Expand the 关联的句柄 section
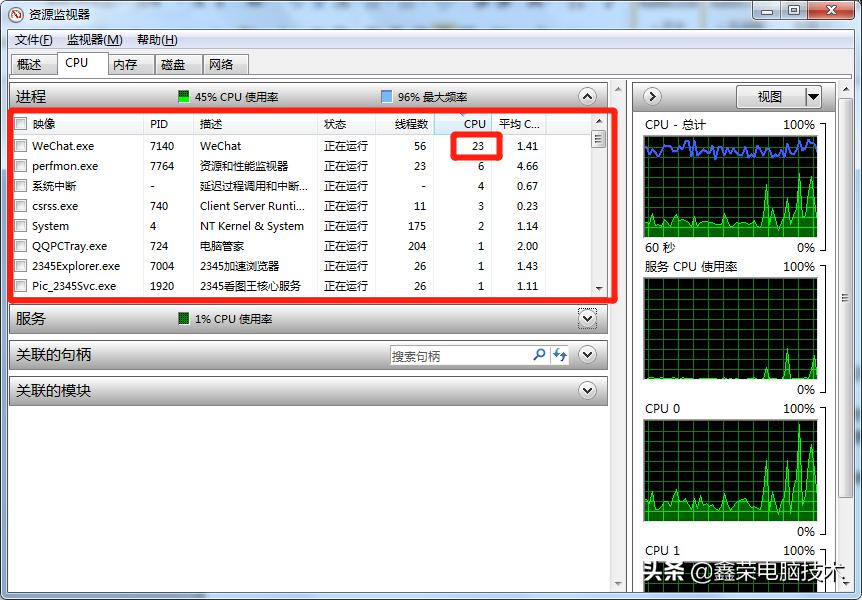This screenshot has height=600, width=862. (588, 355)
